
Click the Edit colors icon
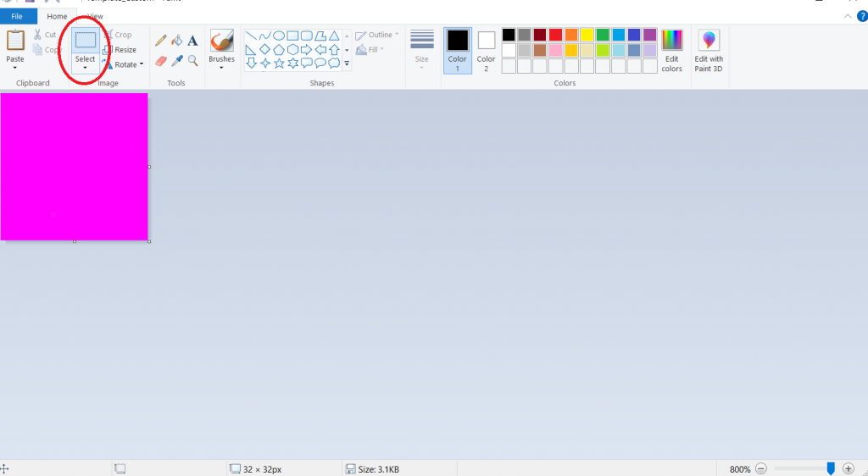tap(671, 51)
